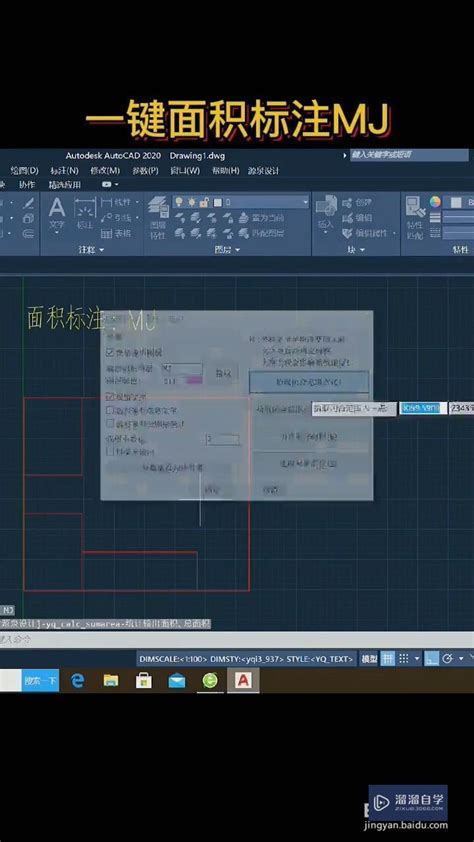Open Microsoft Edge from the taskbar
The width and height of the screenshot is (474, 842).
coord(77,680)
